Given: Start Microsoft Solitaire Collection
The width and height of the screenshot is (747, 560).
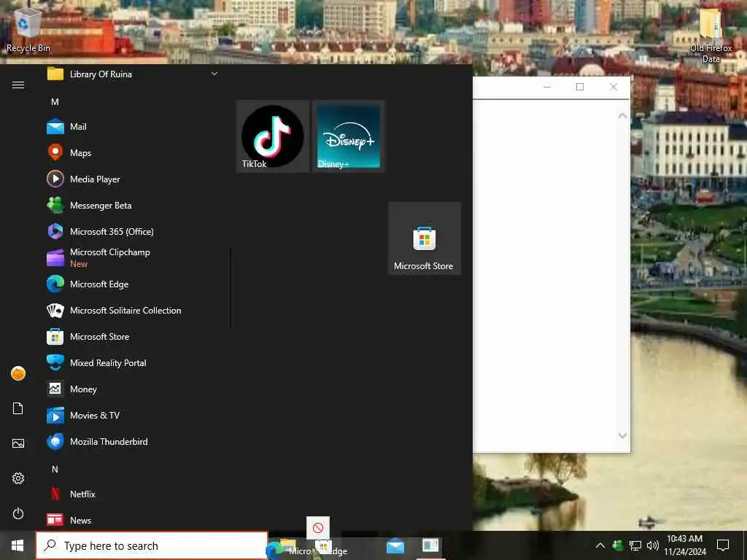Looking at the screenshot, I should (x=133, y=311).
